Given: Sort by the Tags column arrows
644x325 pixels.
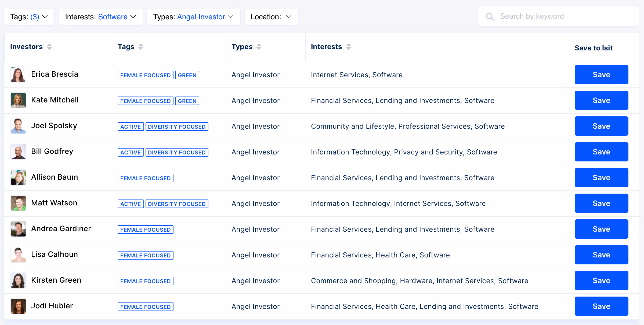Looking at the screenshot, I should [141, 47].
